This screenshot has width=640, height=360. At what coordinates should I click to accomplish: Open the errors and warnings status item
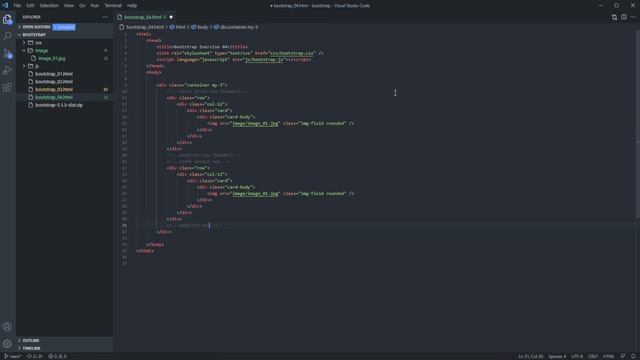[x=58, y=356]
